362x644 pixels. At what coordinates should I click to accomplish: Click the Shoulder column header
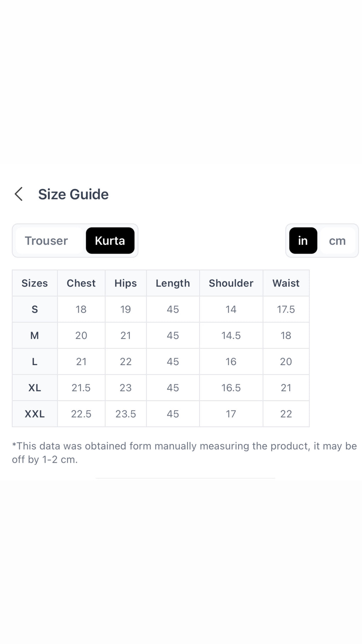231,283
